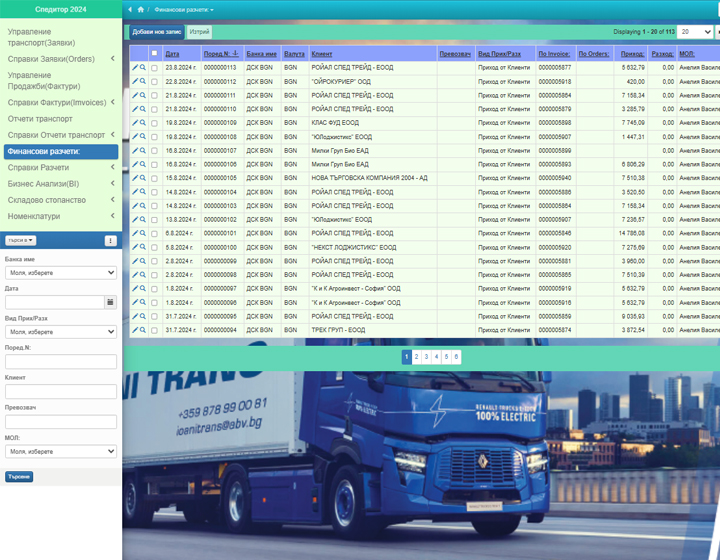Click the Превозвач search input field
This screenshot has height=560, width=720.
pos(61,422)
